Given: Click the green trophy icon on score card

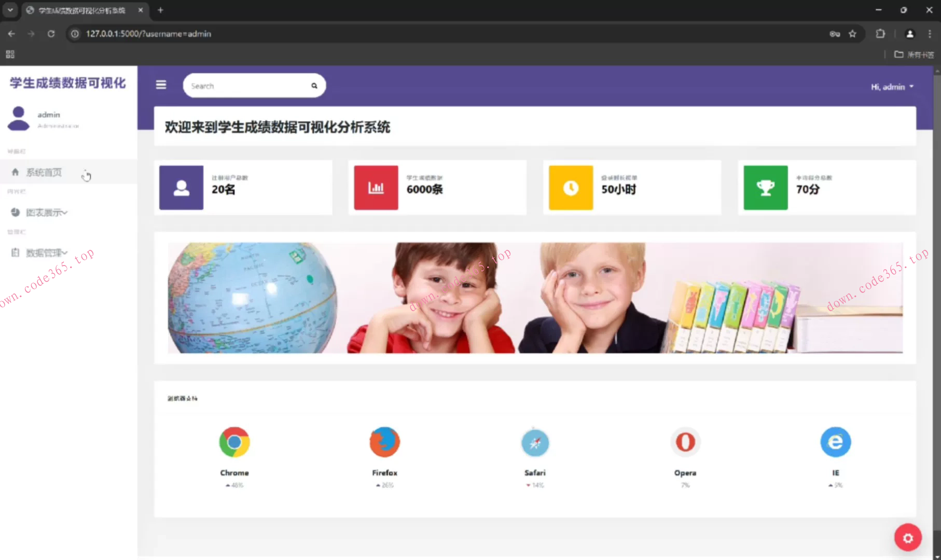Looking at the screenshot, I should click(765, 187).
